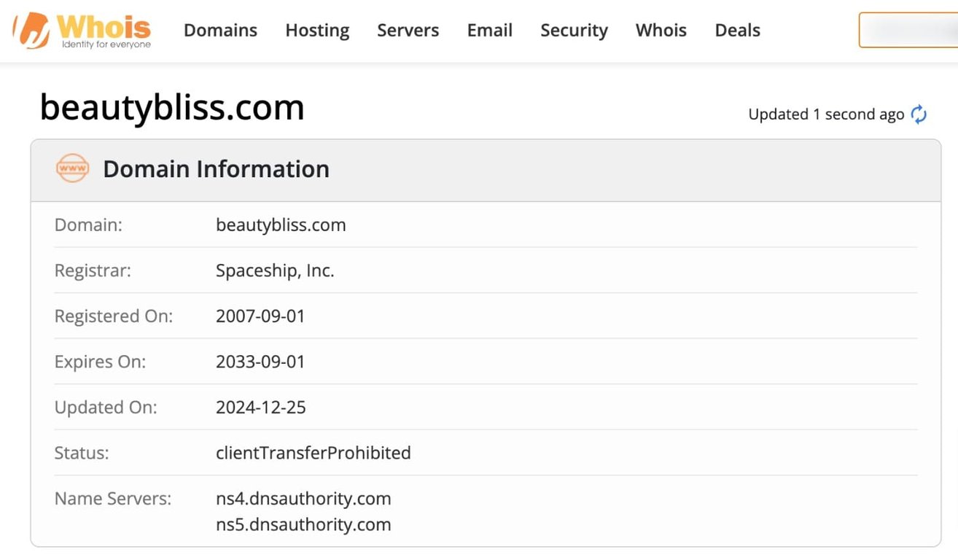The image size is (958, 560).
Task: Click the registrar name Spaceship, Inc.
Action: pos(275,270)
